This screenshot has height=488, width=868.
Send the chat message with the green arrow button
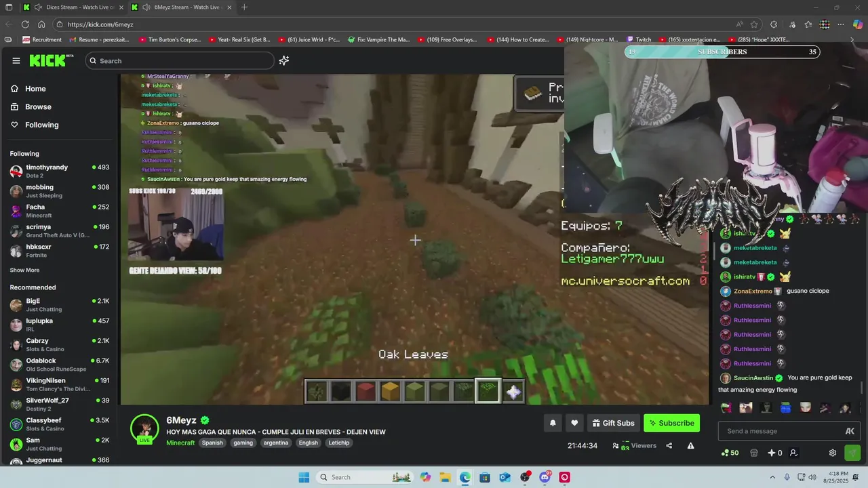[852, 453]
